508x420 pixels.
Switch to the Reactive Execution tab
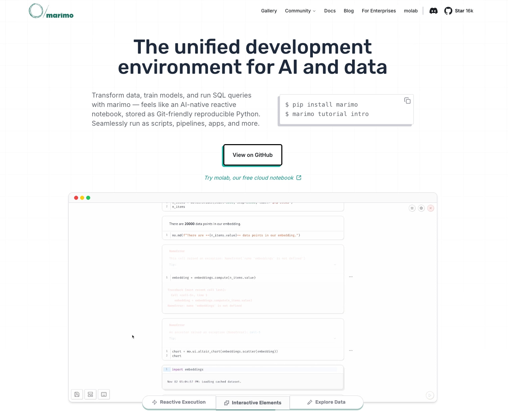(179, 402)
